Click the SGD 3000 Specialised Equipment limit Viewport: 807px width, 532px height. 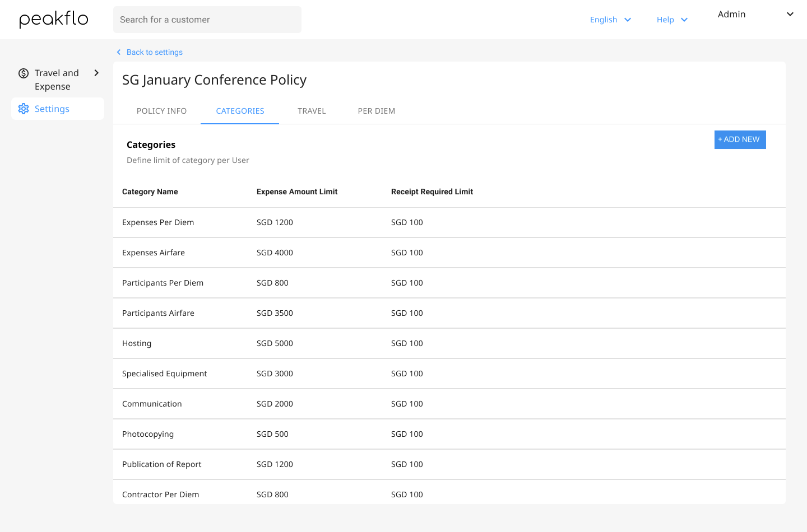[275, 374]
